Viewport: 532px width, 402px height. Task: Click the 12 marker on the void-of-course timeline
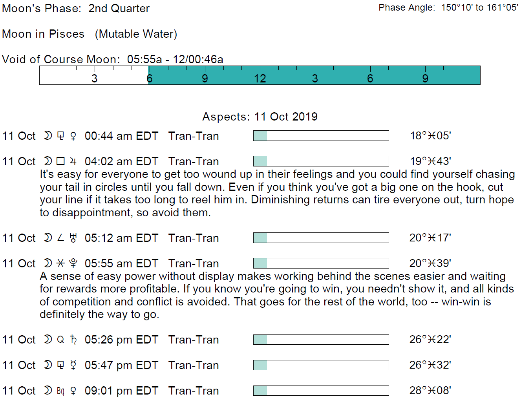[260, 79]
